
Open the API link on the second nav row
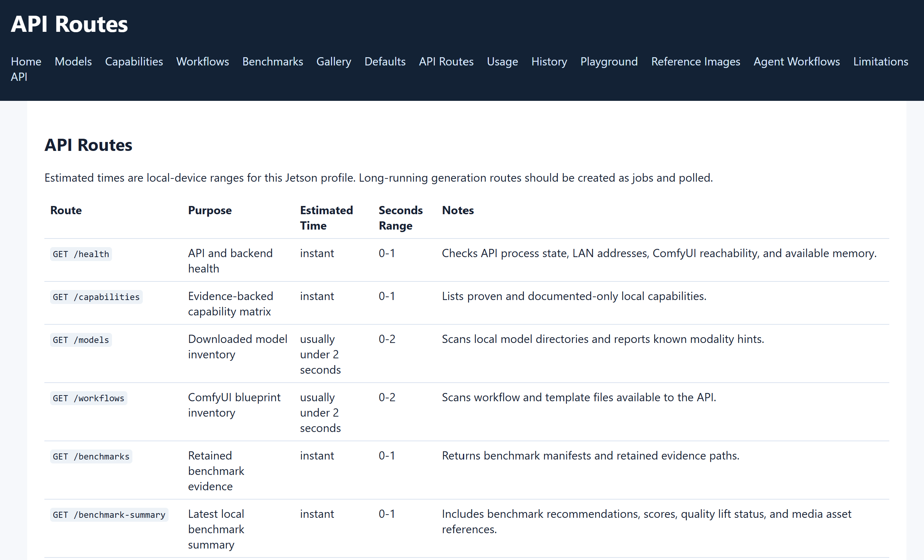tap(19, 77)
